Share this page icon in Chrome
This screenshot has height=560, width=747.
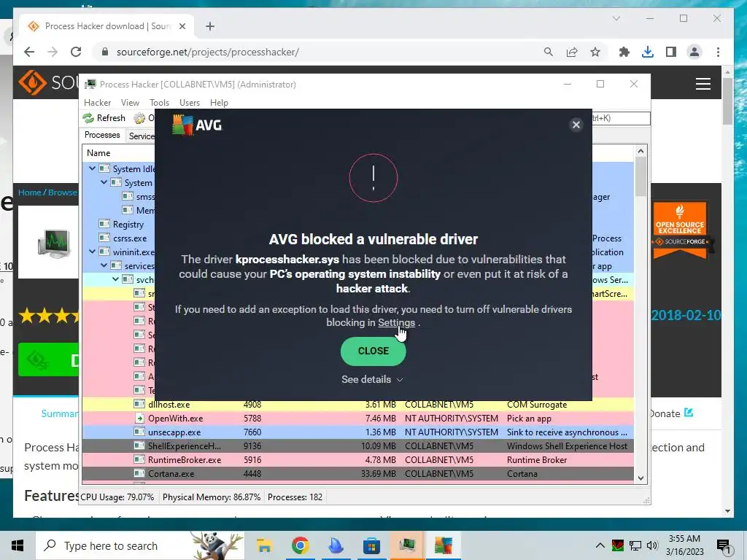[x=572, y=52]
